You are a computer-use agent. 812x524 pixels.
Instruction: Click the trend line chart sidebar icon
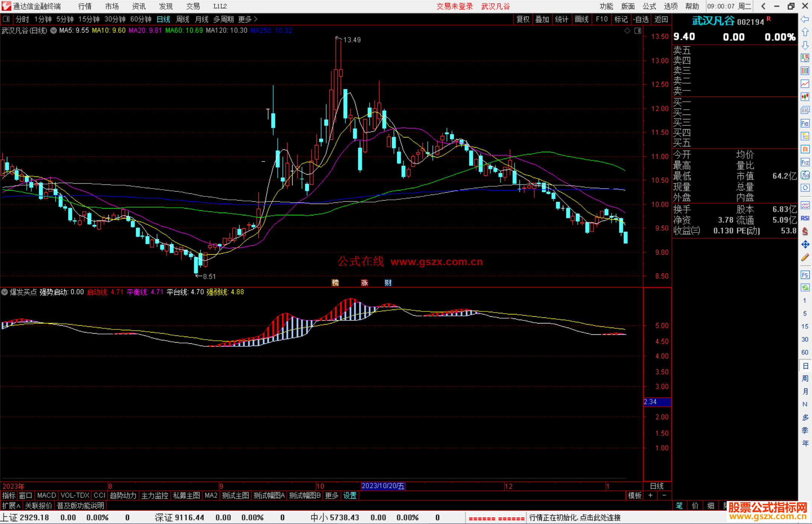coord(805,84)
